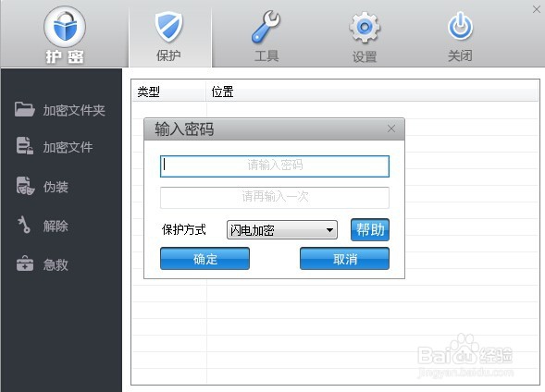Screen dimensions: 545x392
Task: Click the 位置 column header
Action: [x=372, y=92]
